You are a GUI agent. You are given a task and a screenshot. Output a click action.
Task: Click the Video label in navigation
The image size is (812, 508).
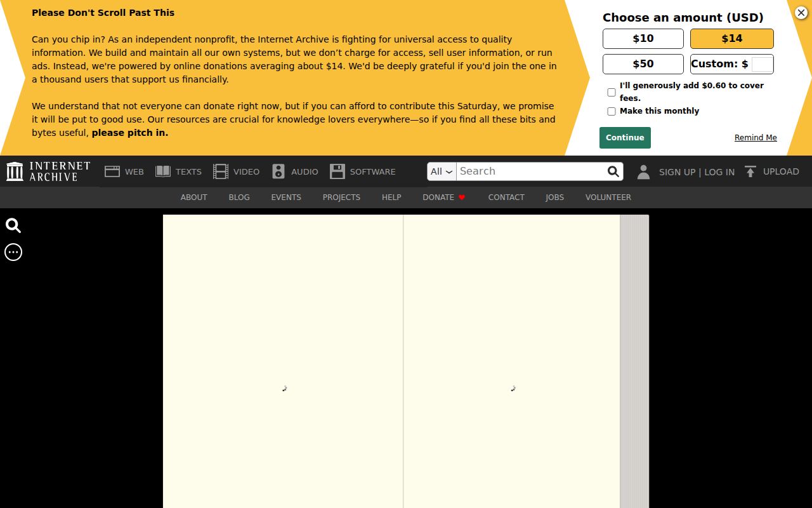point(246,171)
